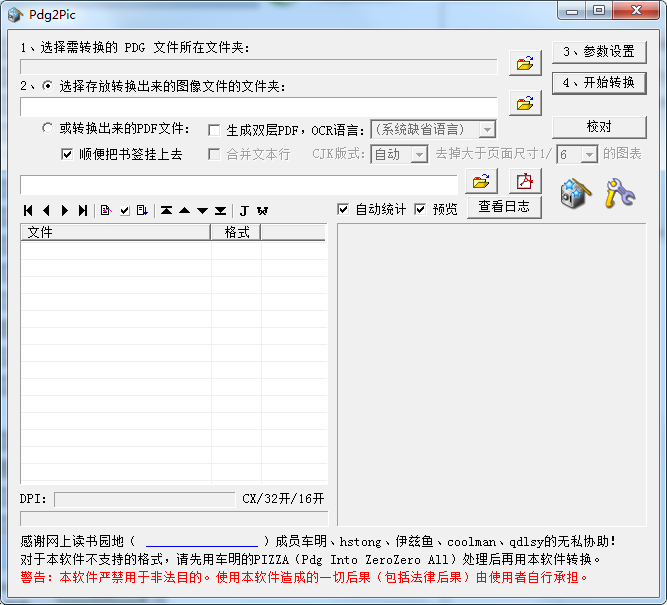This screenshot has height=605, width=667.
Task: Open the wrench and tools icon
Action: 620,194
